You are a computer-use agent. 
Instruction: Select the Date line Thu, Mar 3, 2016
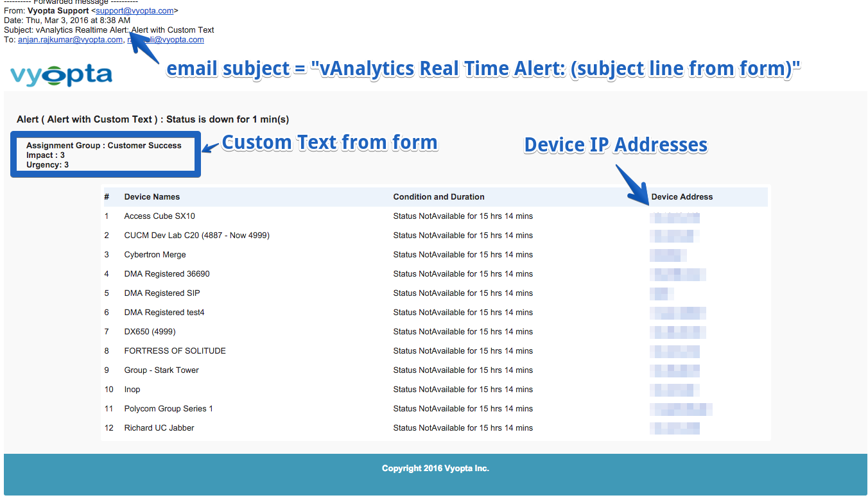67,21
